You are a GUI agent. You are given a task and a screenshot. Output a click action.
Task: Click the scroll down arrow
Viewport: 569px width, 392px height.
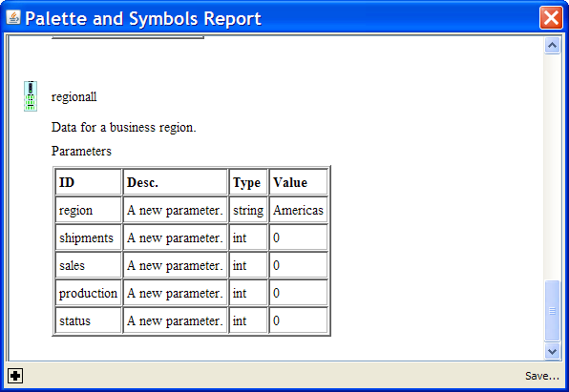[x=552, y=351]
